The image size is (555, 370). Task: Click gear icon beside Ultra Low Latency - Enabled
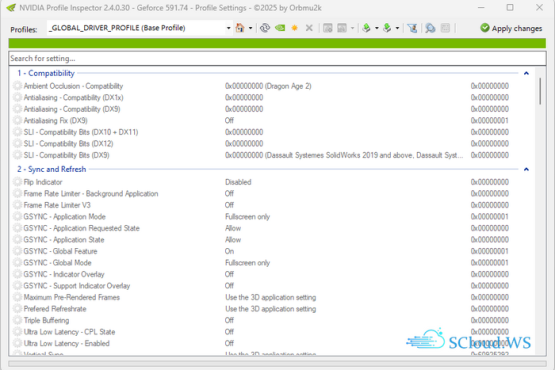17,343
